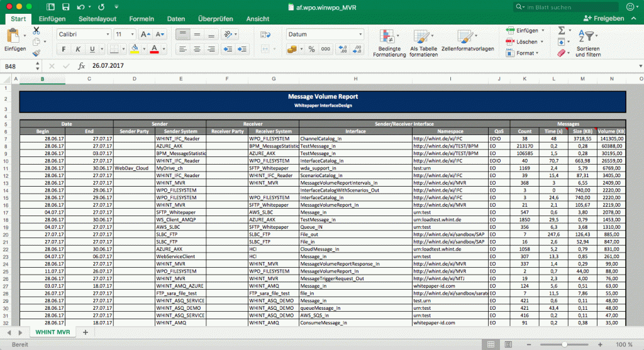Screen dimensions: 644x350
Task: Click zoom in plus button
Action: pyautogui.click(x=600, y=345)
